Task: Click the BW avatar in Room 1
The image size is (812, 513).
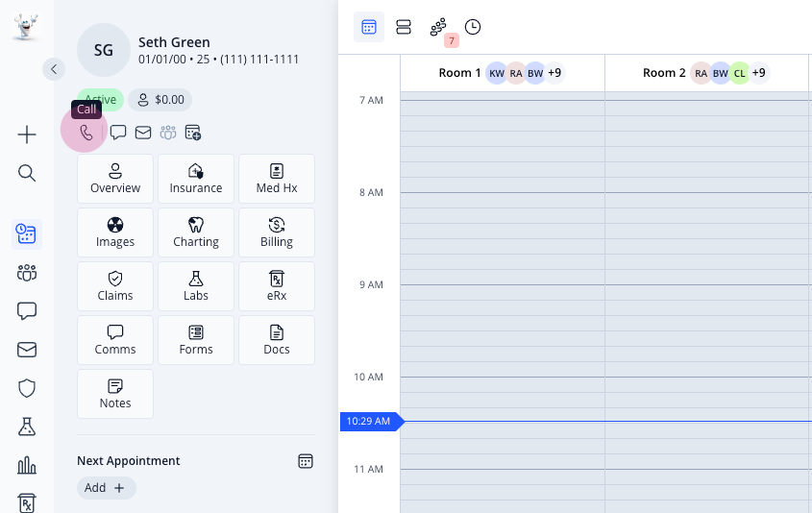Action: click(x=535, y=73)
